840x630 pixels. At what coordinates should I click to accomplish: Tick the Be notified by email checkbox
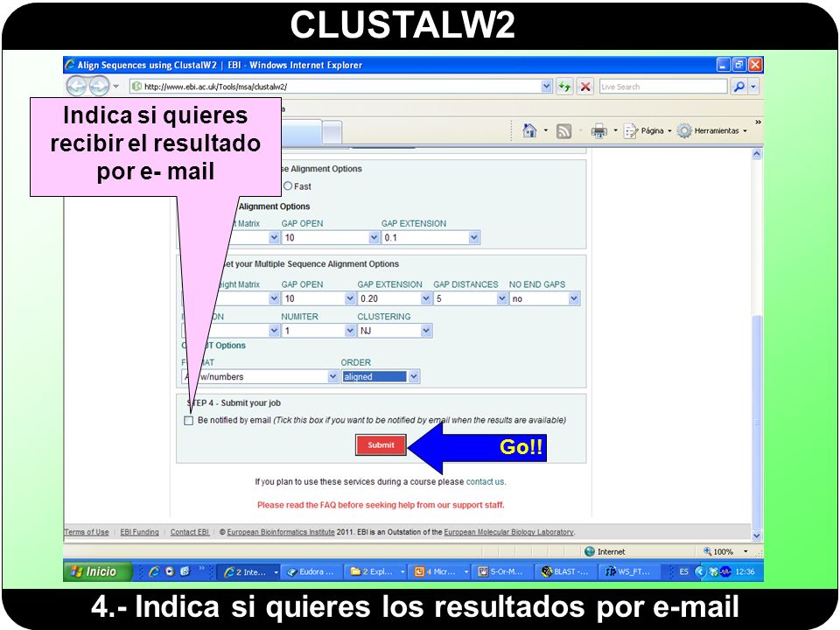(189, 421)
